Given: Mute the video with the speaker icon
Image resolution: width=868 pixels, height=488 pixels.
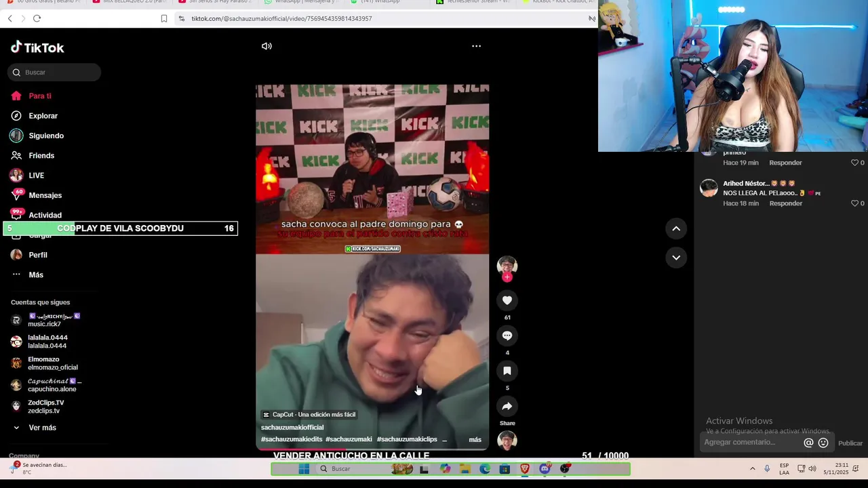Looking at the screenshot, I should (267, 46).
